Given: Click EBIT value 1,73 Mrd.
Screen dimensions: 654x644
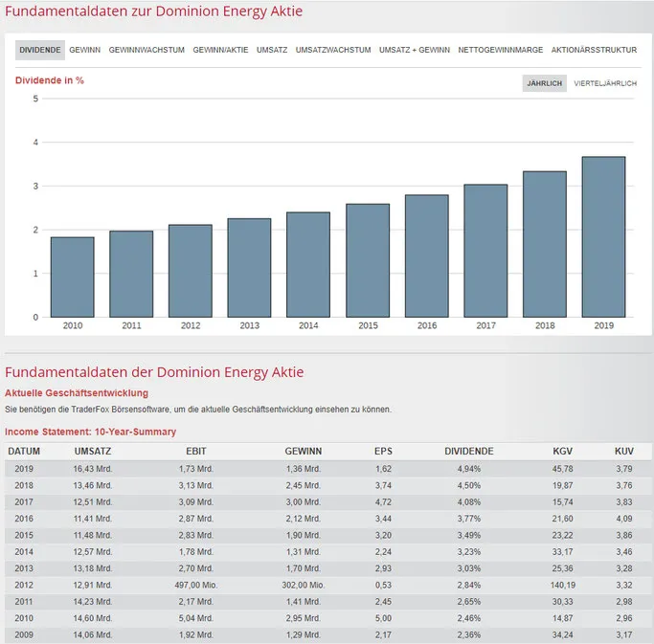Looking at the screenshot, I should click(x=196, y=469).
